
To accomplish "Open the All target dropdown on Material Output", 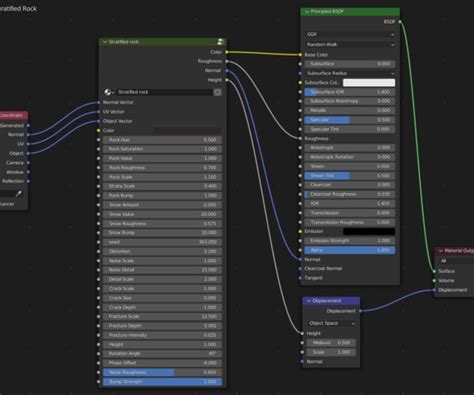I will coord(456,261).
